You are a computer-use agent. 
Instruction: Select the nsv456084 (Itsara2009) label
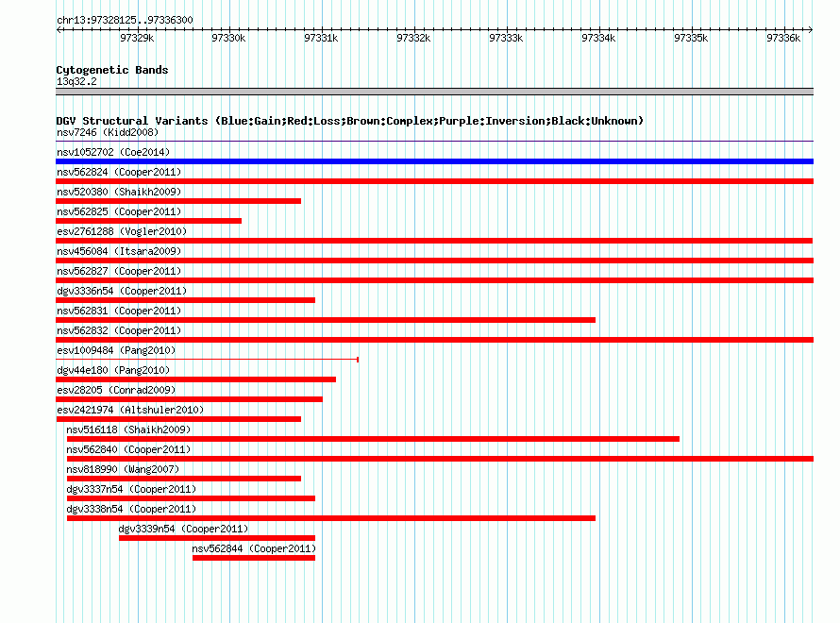pos(119,251)
